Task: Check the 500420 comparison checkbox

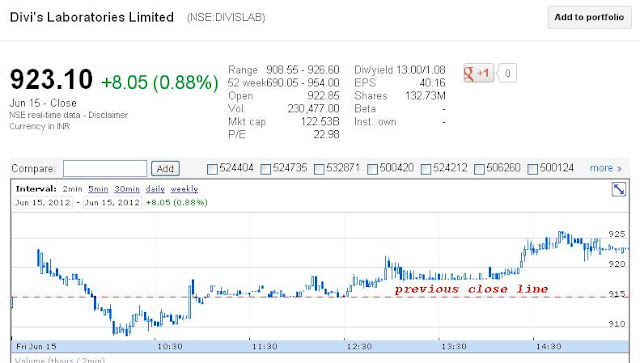Action: pos(372,169)
